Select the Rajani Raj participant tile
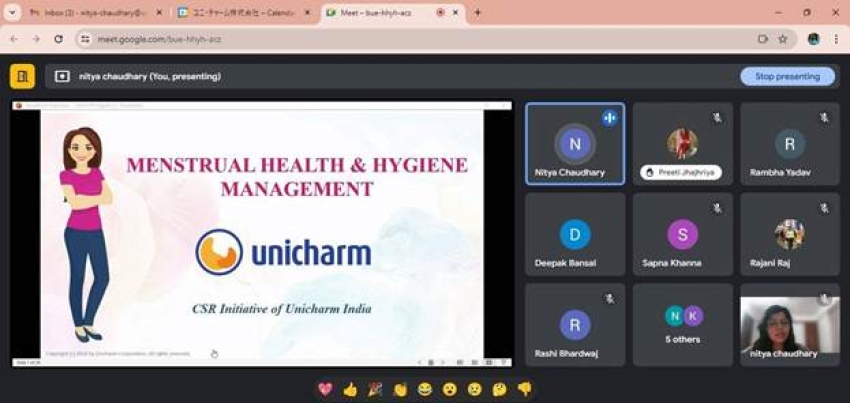 [x=790, y=234]
